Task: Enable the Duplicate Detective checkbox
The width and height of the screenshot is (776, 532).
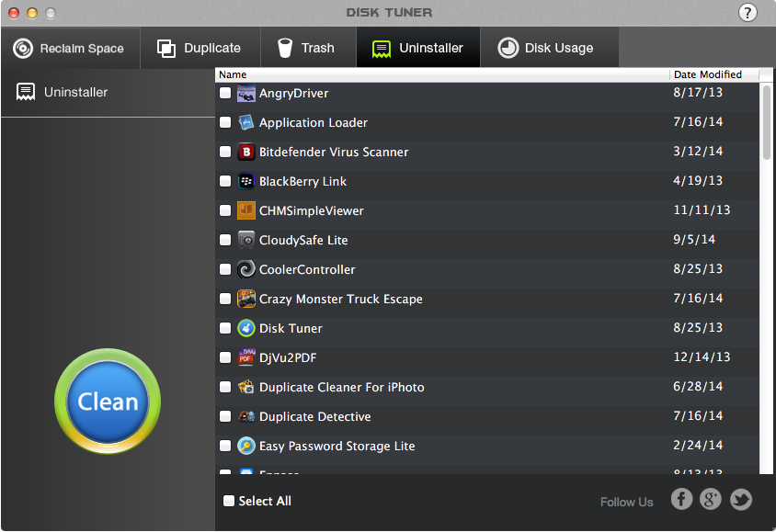Action: [225, 416]
